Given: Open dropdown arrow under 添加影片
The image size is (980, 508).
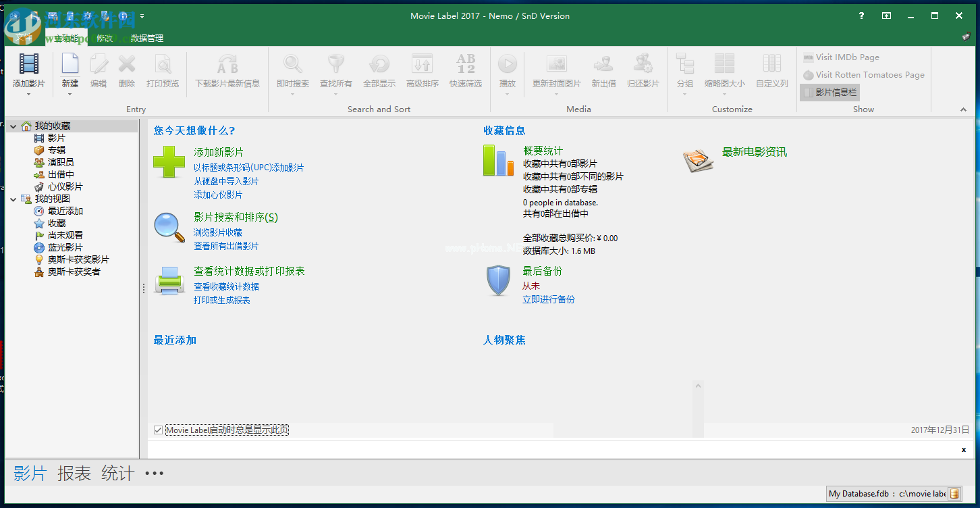Looking at the screenshot, I should pos(28,94).
